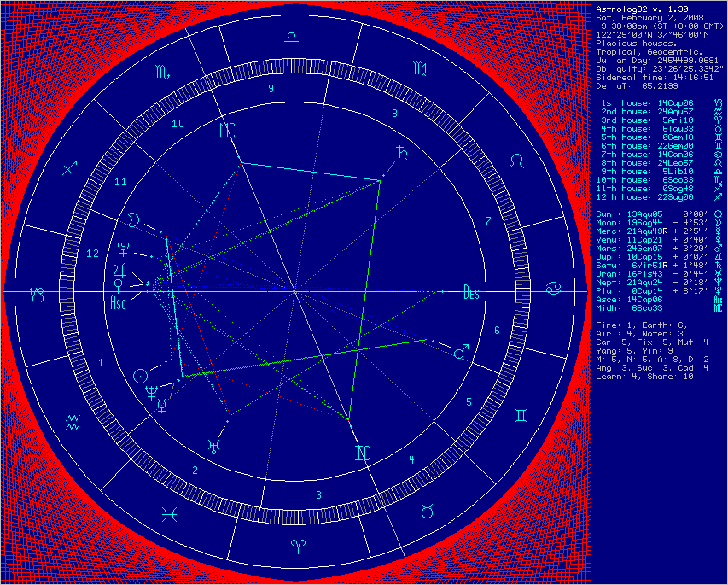Viewport: 728px width, 585px height.
Task: Click the IC marker in the wheel
Action: (x=363, y=453)
